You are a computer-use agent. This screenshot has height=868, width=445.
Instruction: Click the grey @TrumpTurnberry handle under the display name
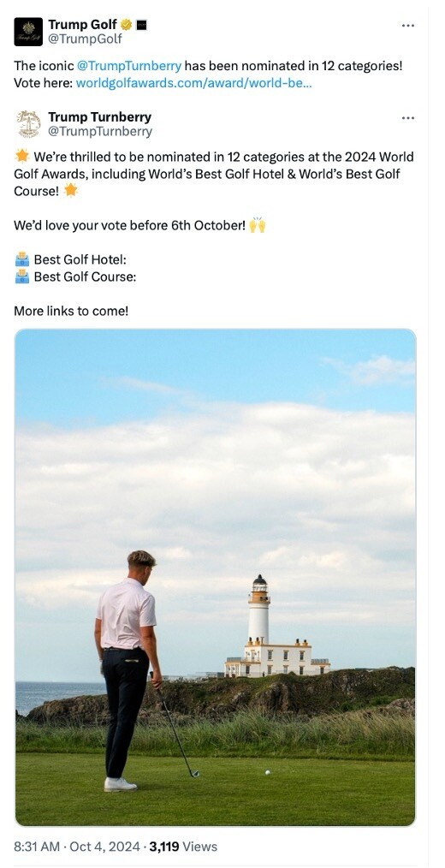(100, 132)
